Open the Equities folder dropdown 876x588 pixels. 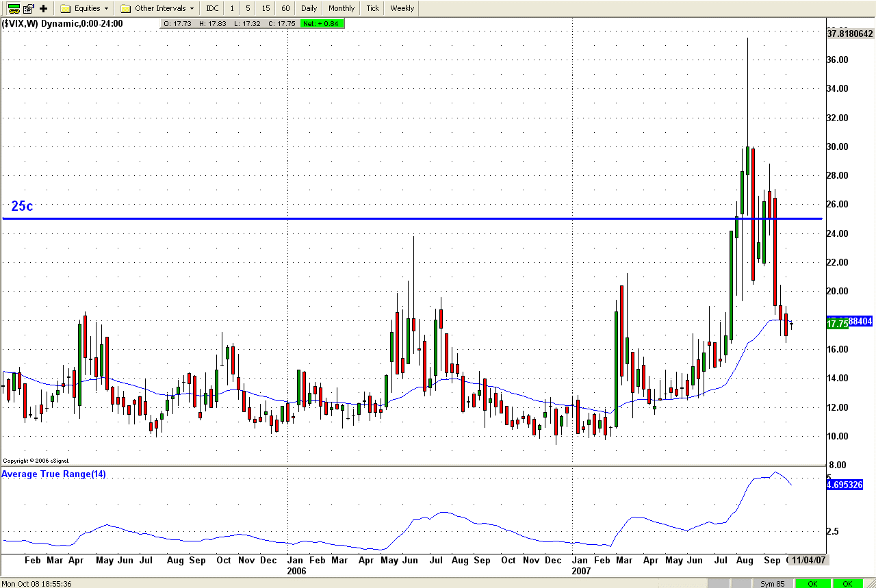pyautogui.click(x=85, y=8)
